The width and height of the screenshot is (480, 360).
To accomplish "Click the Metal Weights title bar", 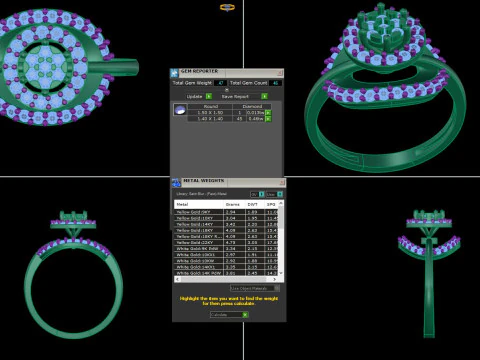I will click(230, 182).
